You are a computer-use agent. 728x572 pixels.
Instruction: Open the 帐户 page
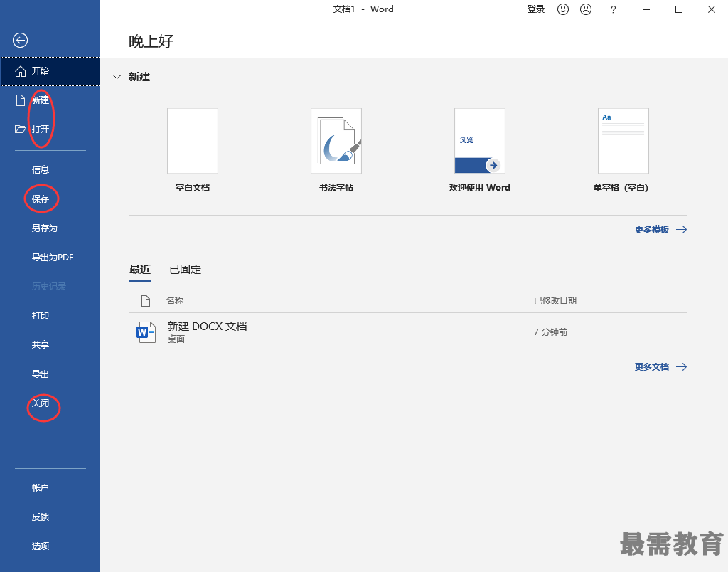pos(41,488)
